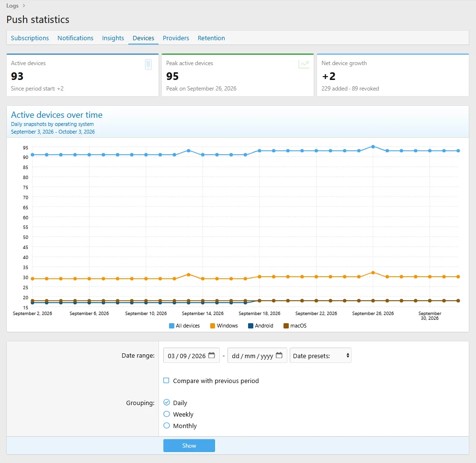The image size is (476, 463).
Task: Open the Date presets dropdown
Action: pos(320,356)
